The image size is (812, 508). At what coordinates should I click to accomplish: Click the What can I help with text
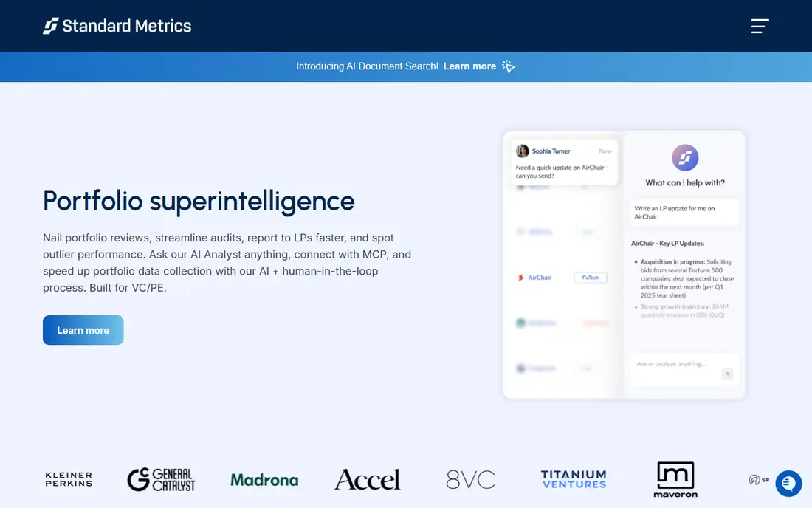(684, 183)
